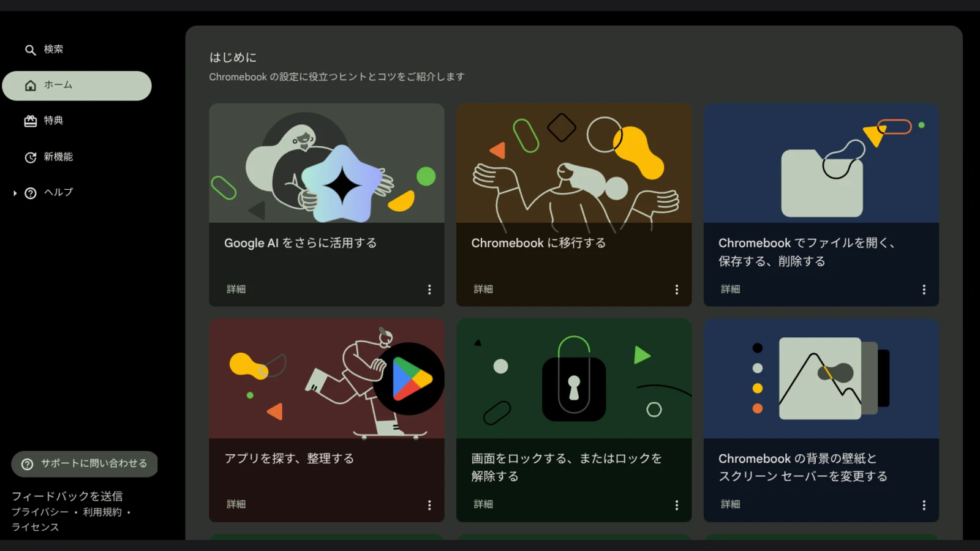Click the Chromebook でファイルを開く title
The image size is (980, 551).
pyautogui.click(x=807, y=252)
